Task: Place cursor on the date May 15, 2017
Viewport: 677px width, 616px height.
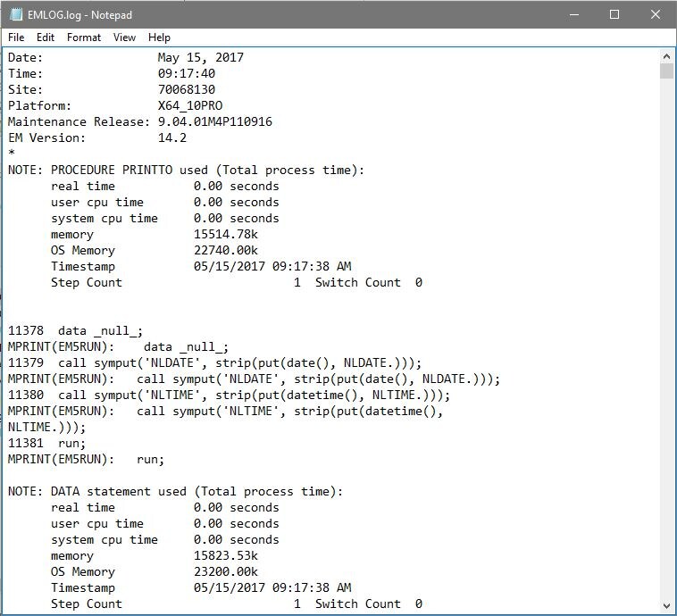Action: (x=201, y=58)
